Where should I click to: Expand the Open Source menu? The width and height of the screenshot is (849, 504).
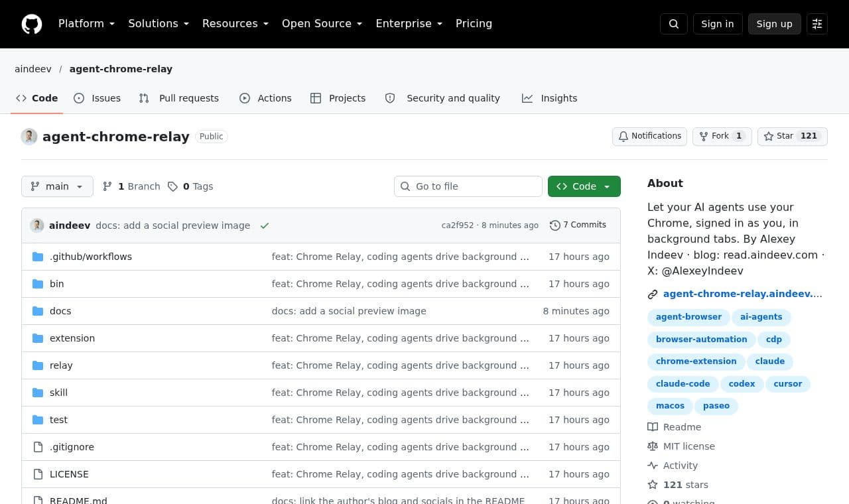[322, 24]
